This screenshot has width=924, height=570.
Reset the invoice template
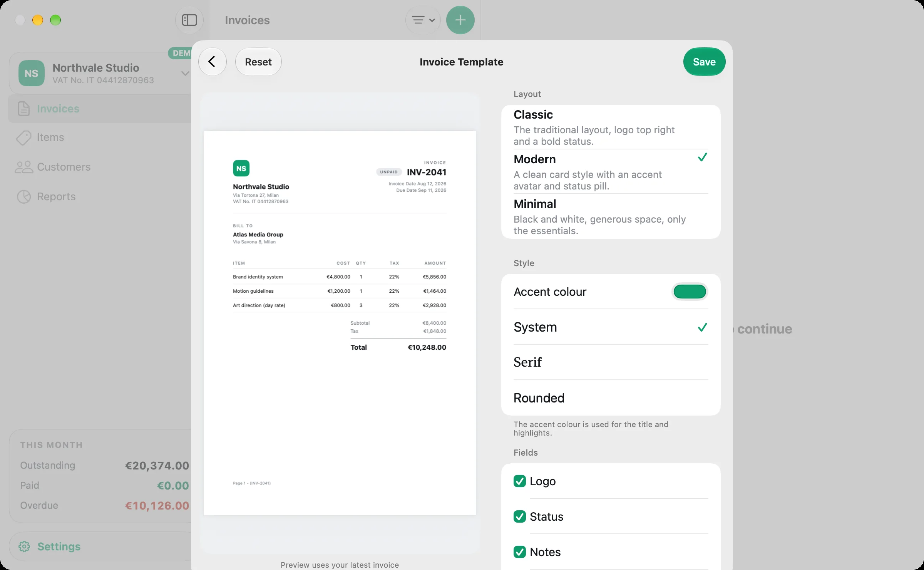258,62
